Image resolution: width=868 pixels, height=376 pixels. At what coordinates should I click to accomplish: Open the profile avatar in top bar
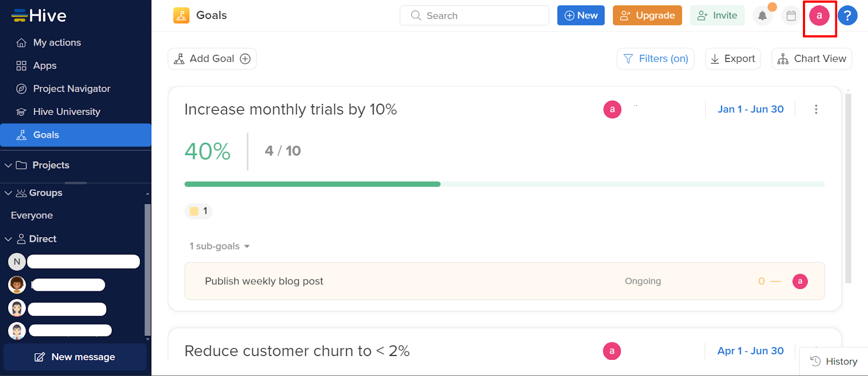tap(819, 16)
